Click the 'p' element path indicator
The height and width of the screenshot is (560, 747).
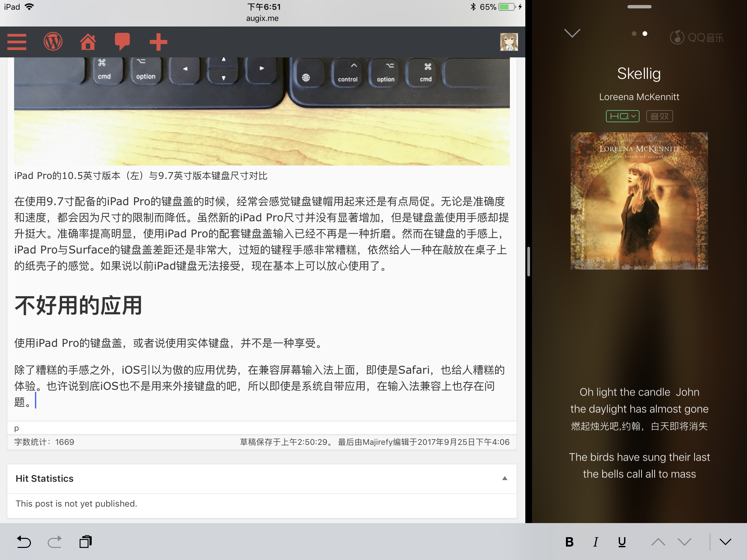pos(16,428)
